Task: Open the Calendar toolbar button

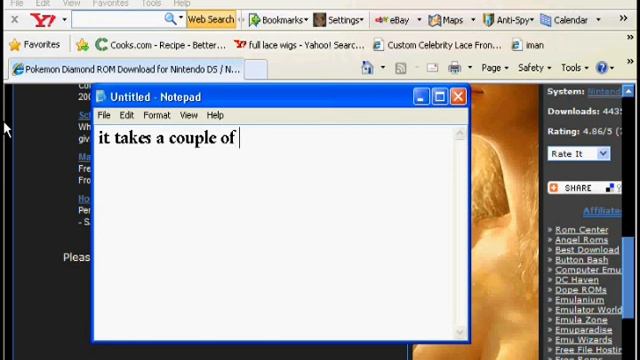Action: 564,20
